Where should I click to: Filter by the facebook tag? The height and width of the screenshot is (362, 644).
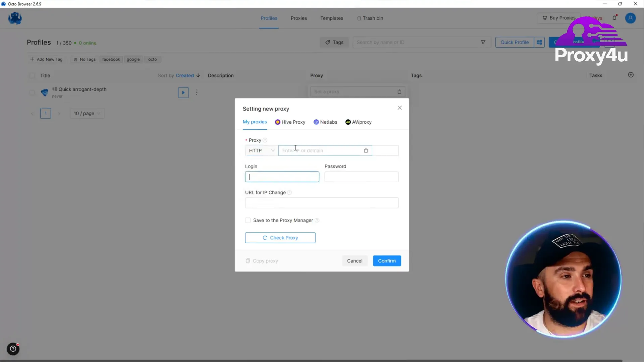(x=111, y=59)
